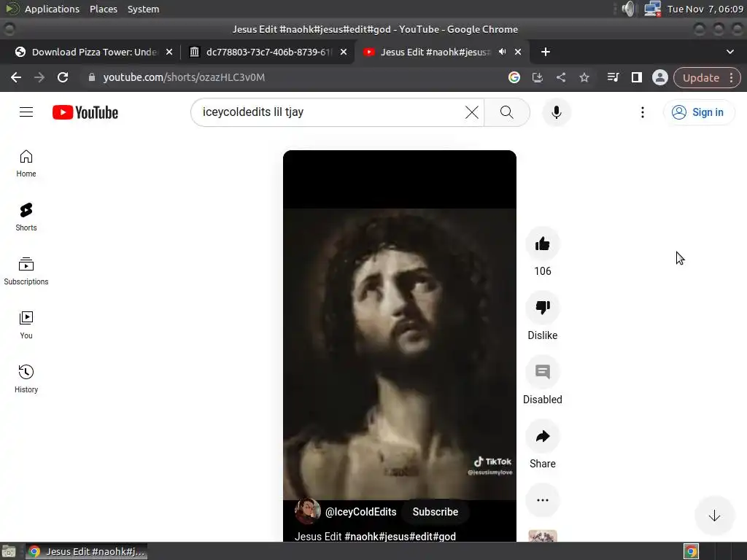Click show desktop icon in taskbar

click(9, 551)
